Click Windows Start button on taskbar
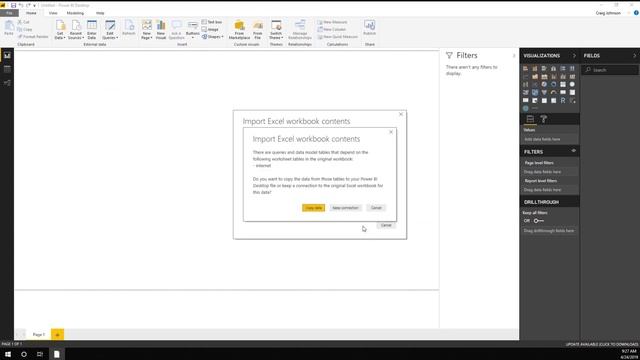Screen dimensions: 640x360 pyautogui.click(x=8, y=354)
